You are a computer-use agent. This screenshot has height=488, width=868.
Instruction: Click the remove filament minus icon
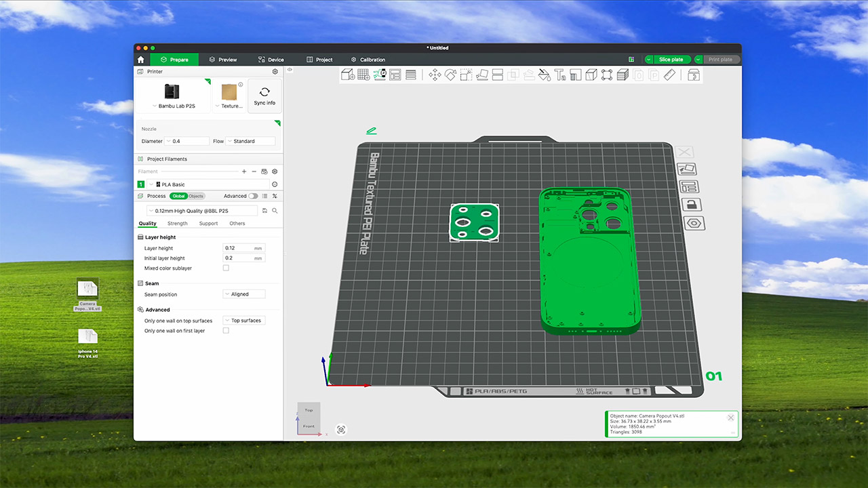click(254, 171)
